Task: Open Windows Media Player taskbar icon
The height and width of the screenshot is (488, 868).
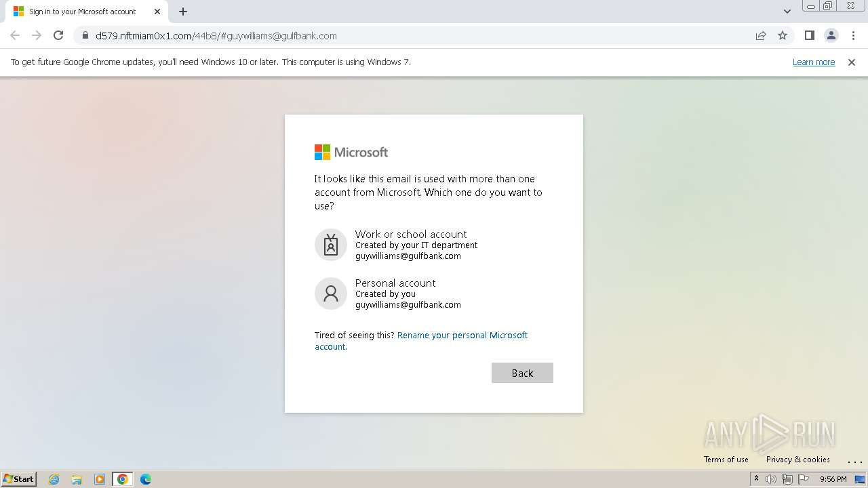Action: [100, 479]
